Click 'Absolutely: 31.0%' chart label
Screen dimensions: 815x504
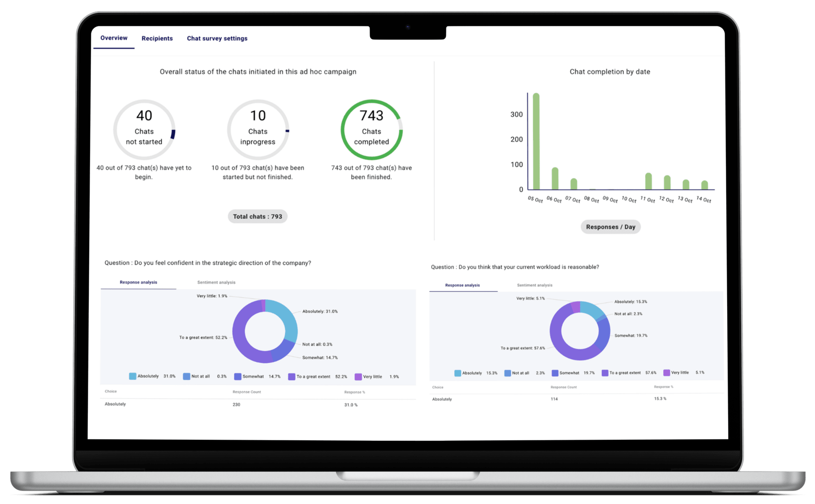coord(320,311)
